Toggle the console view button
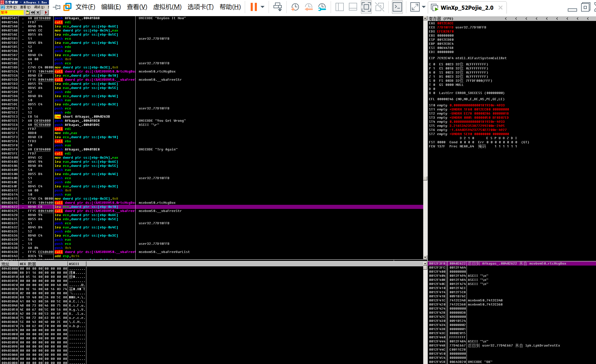596x364 pixels. [x=397, y=7]
